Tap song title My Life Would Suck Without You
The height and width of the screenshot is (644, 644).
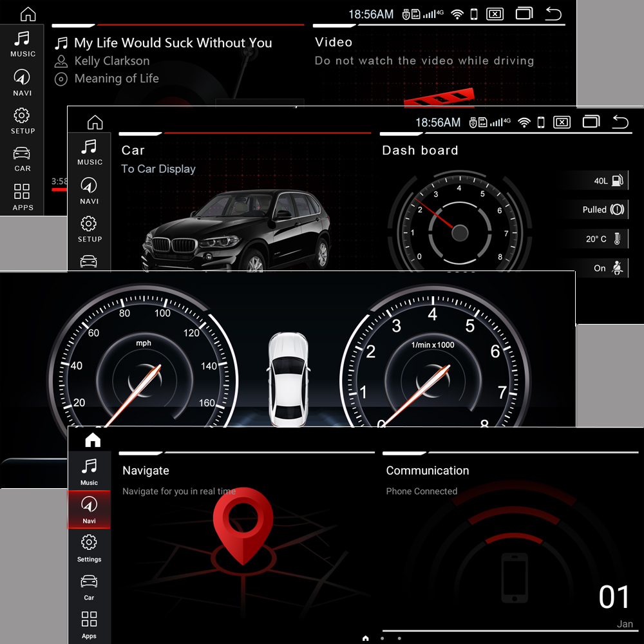click(173, 43)
